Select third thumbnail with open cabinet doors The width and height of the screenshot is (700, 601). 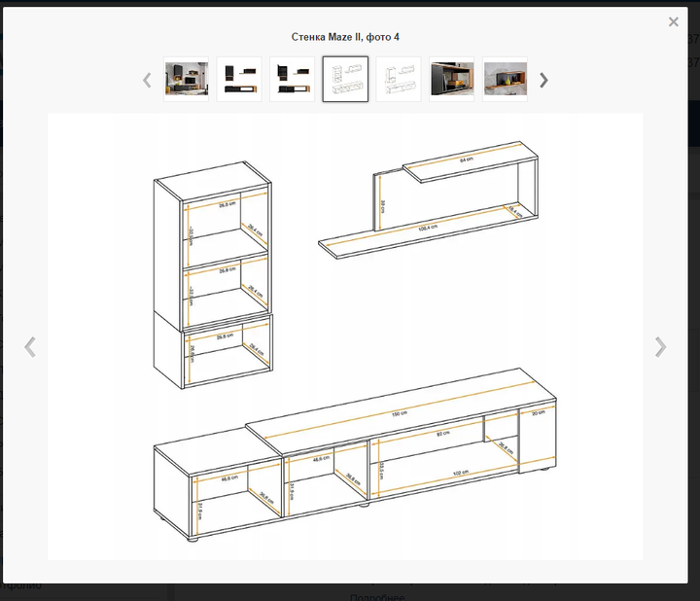[x=293, y=79]
